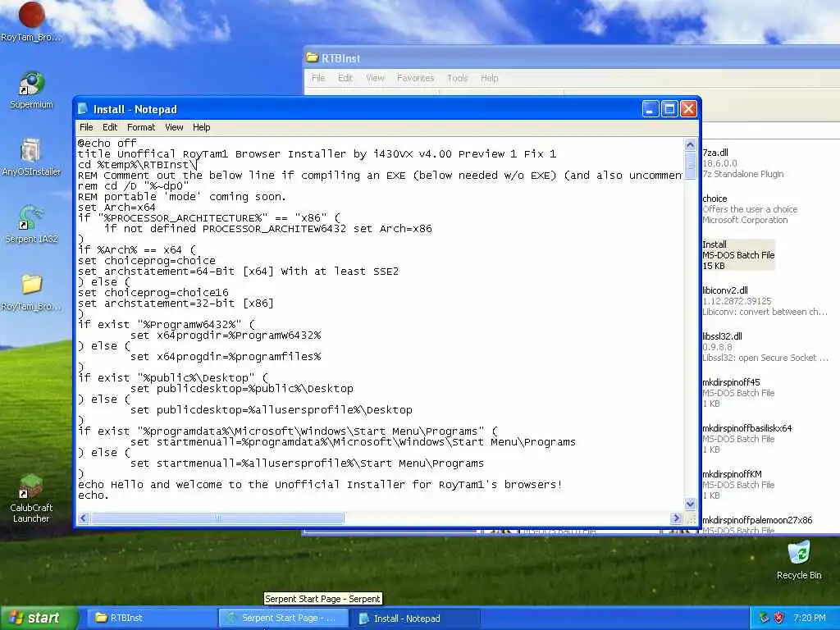Click the Notepad horizontal scrollbar thumb
Screen dimensions: 840x630
click(x=217, y=518)
